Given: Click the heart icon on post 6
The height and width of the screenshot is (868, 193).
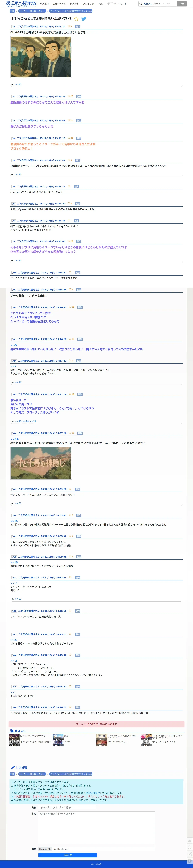Looking at the screenshot, I should tap(69, 186).
